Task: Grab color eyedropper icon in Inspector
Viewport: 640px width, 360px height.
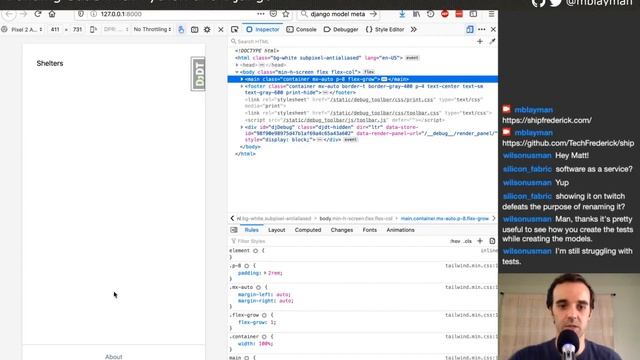Action: [492, 41]
